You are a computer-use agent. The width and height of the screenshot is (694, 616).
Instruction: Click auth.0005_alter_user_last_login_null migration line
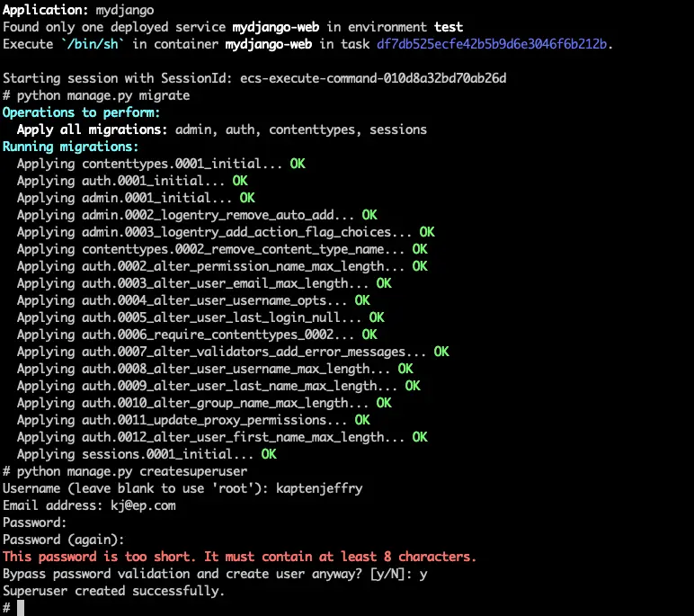click(x=200, y=317)
